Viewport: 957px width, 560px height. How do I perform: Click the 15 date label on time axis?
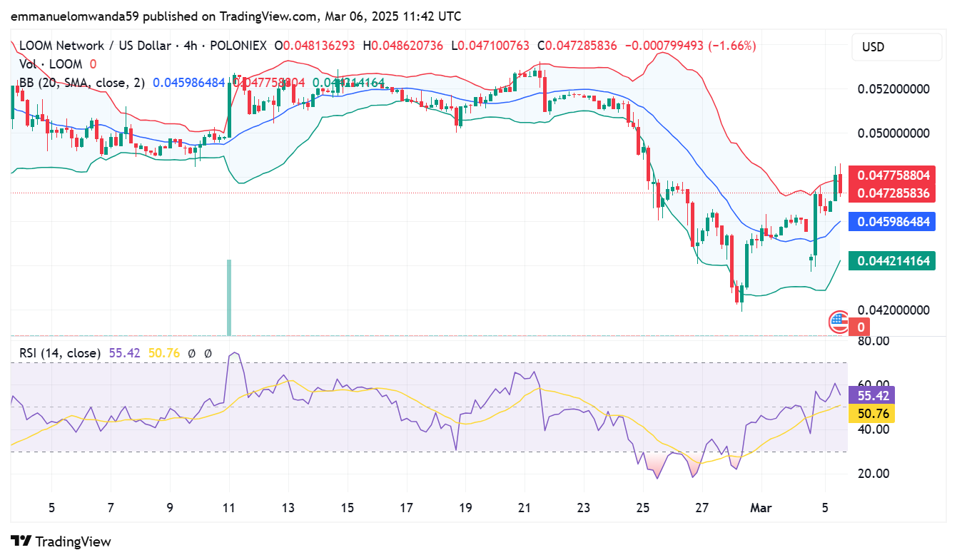(348, 509)
